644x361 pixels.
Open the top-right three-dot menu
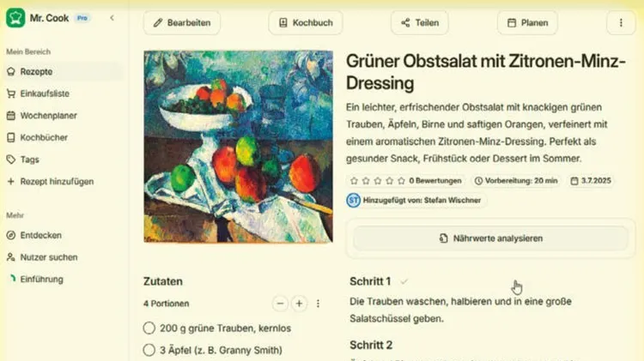[621, 23]
